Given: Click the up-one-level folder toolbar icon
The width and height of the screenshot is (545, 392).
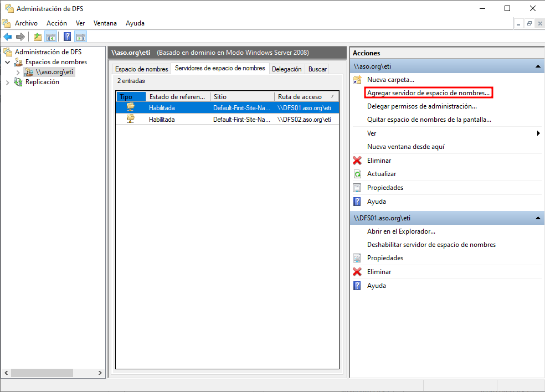Looking at the screenshot, I should 37,37.
